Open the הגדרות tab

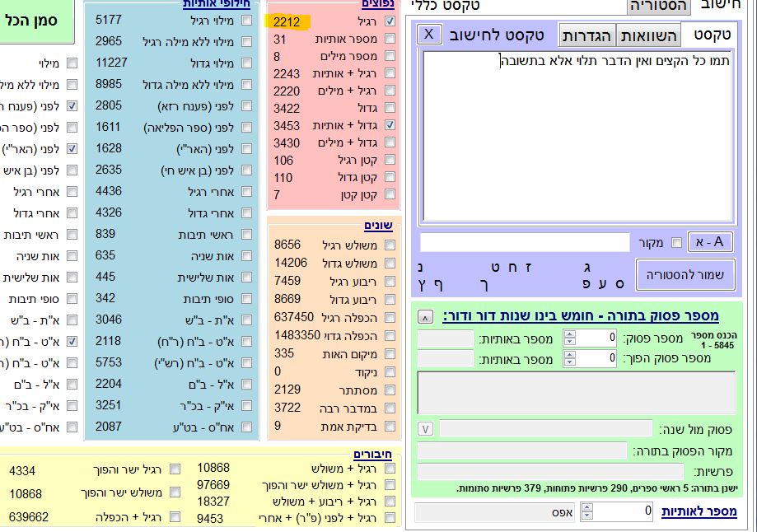(x=588, y=35)
